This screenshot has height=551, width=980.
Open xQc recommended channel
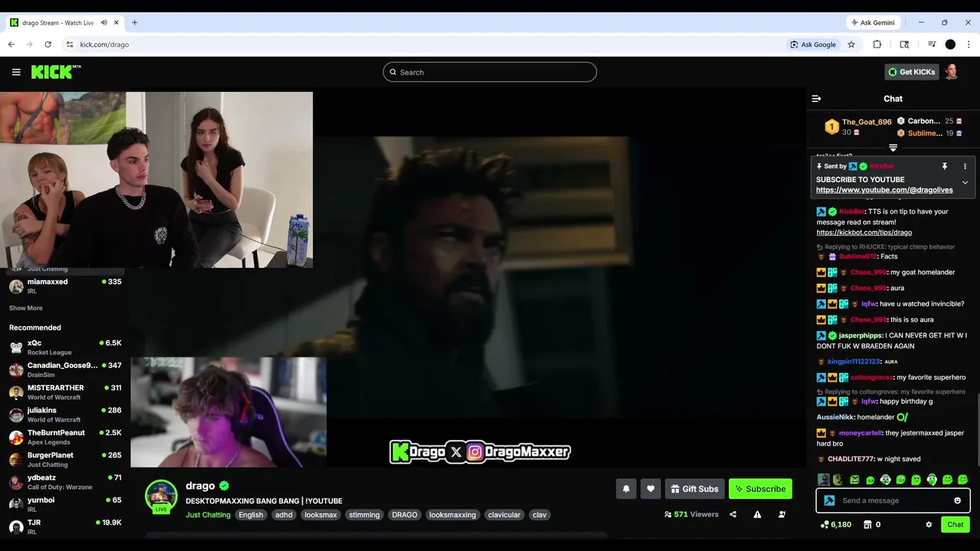(x=65, y=347)
